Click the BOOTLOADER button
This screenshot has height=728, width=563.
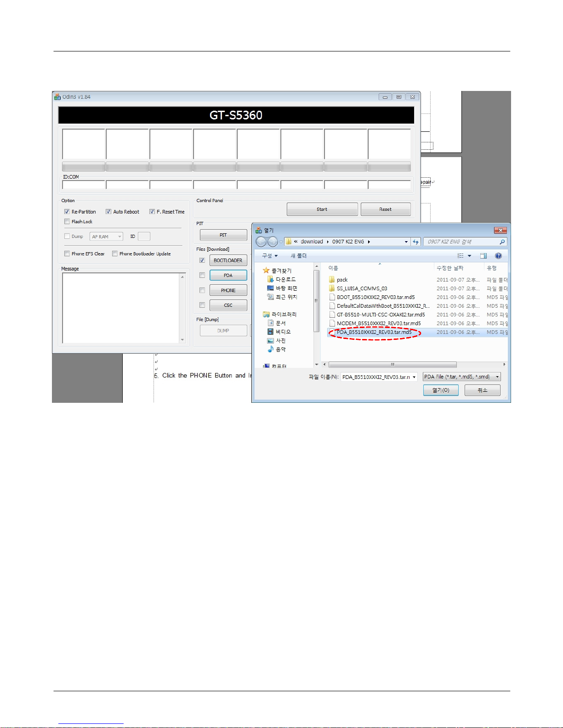(x=228, y=260)
